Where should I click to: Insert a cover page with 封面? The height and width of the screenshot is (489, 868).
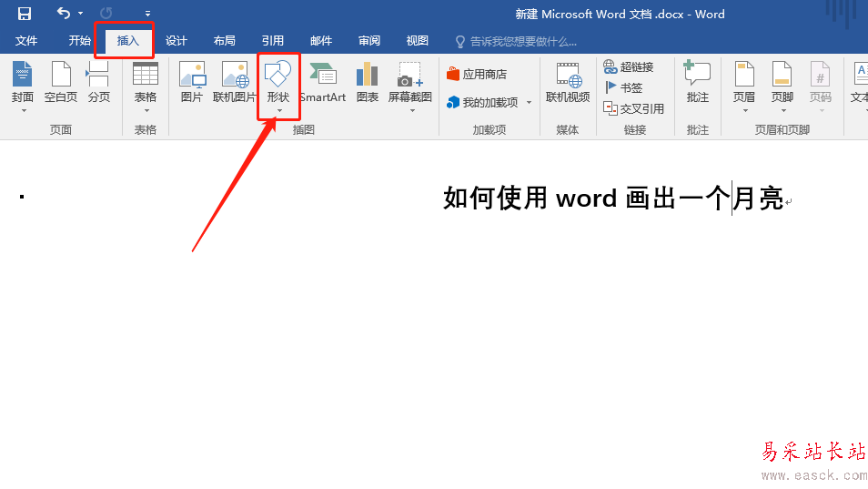tap(23, 82)
